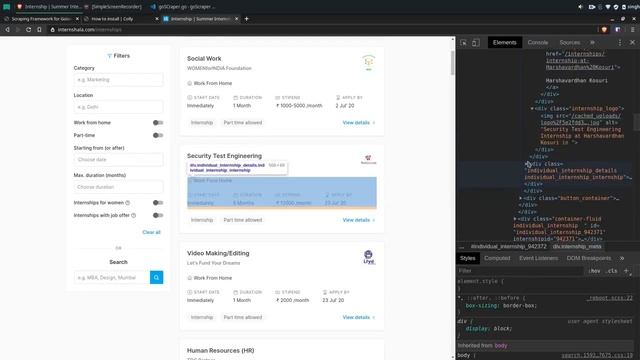Click the Let's Fund Your Dreams logo
Screen dimensions: 640x360
369,257
